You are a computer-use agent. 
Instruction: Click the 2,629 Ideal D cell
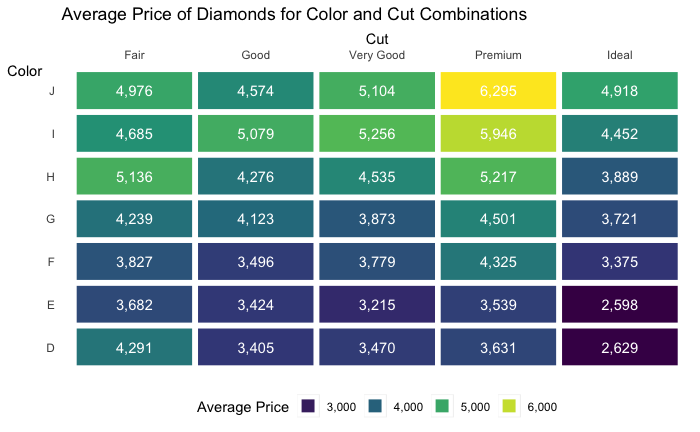620,347
